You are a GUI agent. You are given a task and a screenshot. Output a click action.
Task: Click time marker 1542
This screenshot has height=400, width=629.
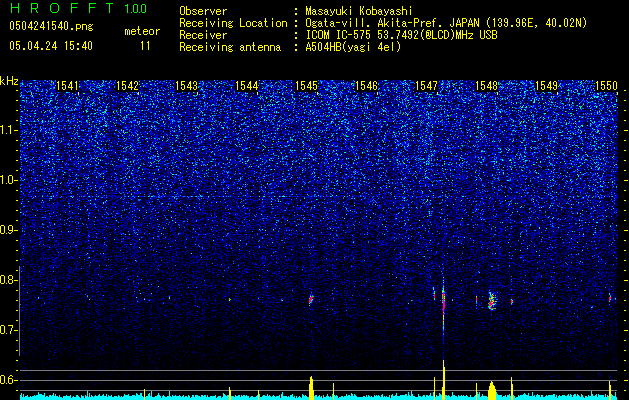[x=127, y=86]
